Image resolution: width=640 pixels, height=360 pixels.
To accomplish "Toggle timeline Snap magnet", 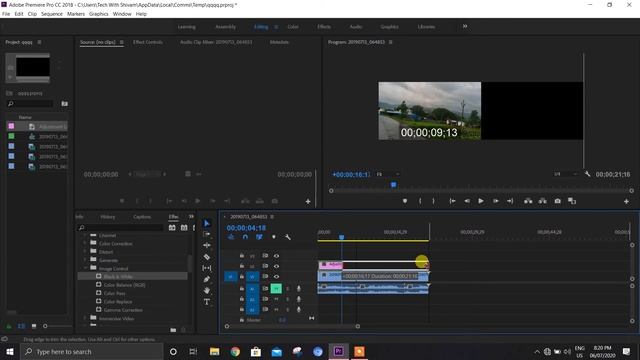I will [245, 237].
